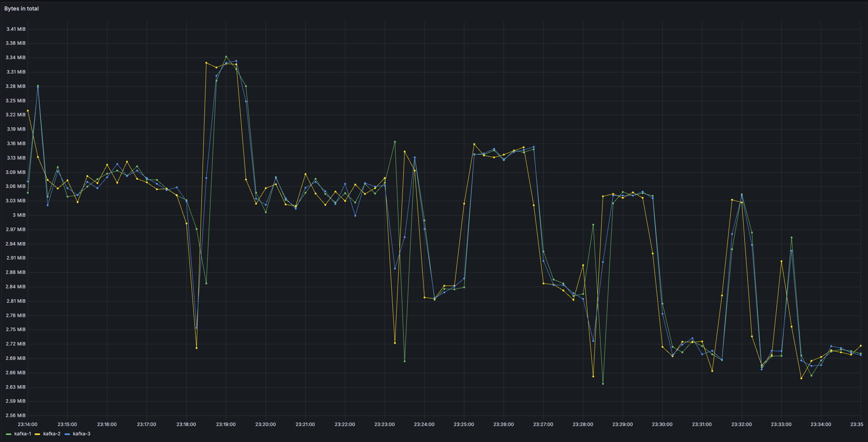Show only kafka-3 by clicking its legend label
The image size is (868, 442).
tap(82, 434)
